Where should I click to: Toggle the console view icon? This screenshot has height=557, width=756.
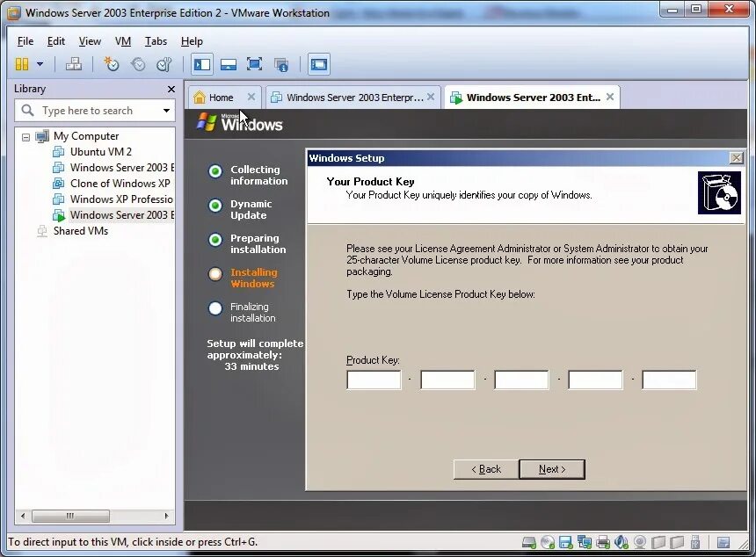tap(319, 64)
